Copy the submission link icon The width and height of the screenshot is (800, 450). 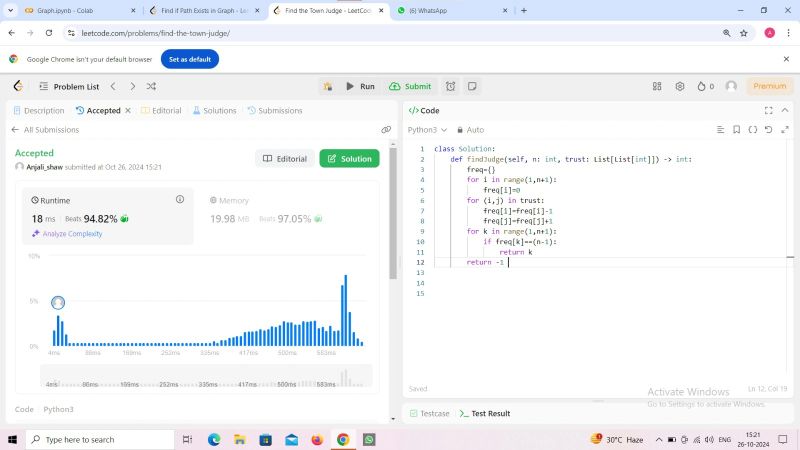386,130
